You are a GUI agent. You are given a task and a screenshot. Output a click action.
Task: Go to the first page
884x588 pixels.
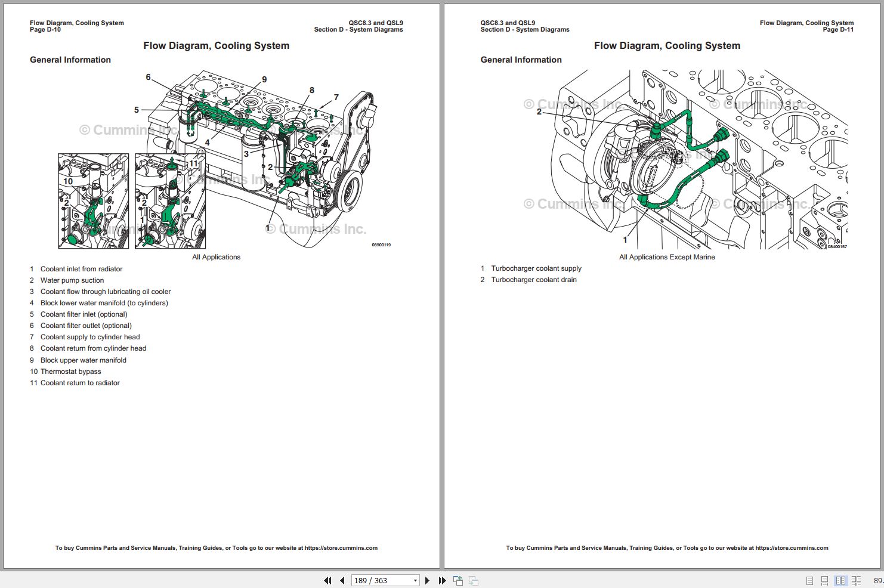pos(327,580)
